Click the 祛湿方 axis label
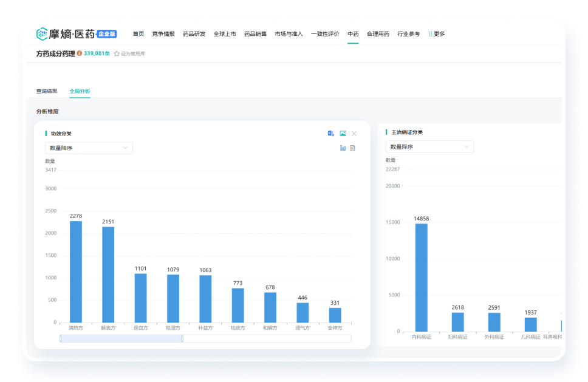This screenshot has width=588, height=382. 173,327
